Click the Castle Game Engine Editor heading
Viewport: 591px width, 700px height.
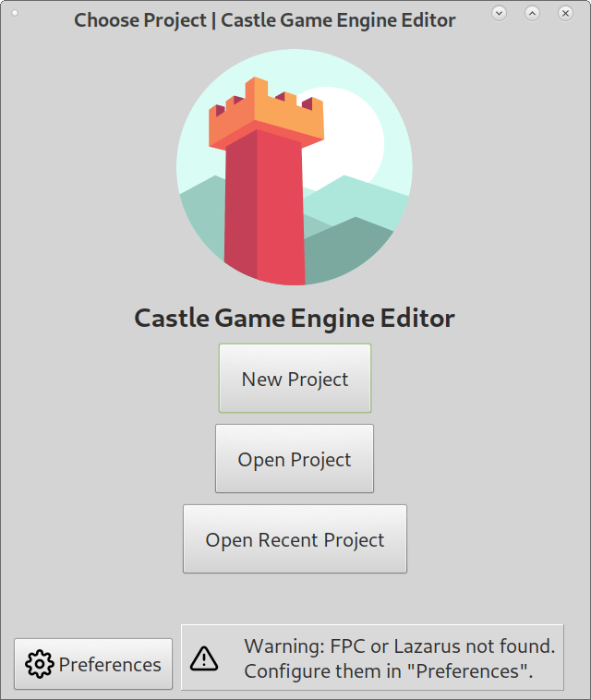pyautogui.click(x=295, y=318)
